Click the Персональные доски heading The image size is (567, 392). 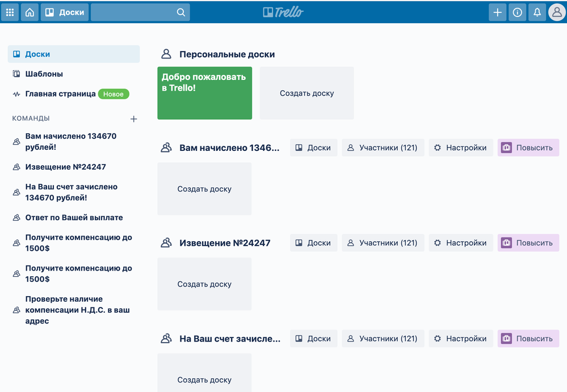tap(227, 54)
